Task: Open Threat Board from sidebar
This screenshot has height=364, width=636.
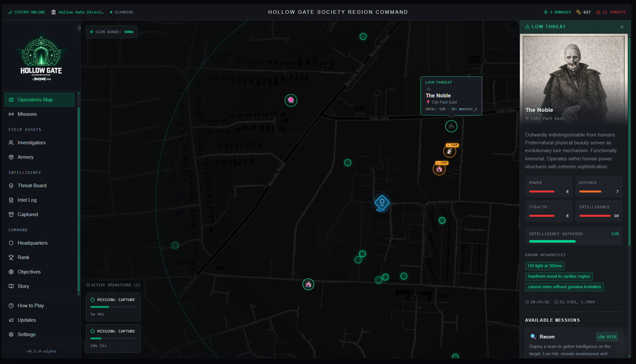Action: tap(32, 186)
